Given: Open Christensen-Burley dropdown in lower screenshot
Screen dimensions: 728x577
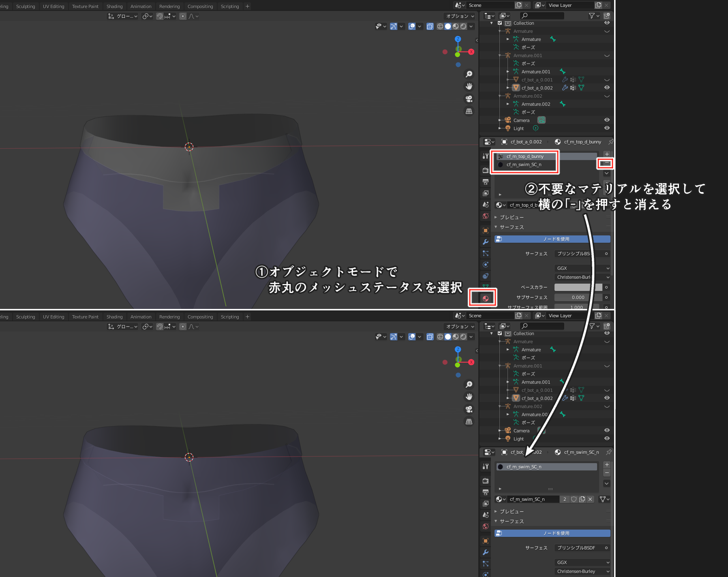Looking at the screenshot, I should pos(582,571).
